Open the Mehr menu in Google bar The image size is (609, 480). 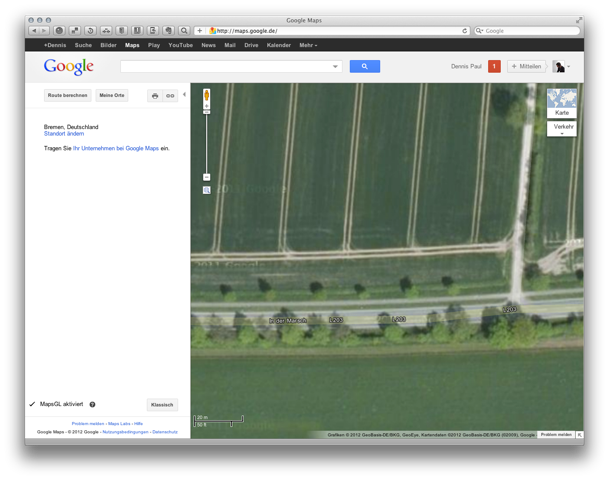(x=308, y=45)
